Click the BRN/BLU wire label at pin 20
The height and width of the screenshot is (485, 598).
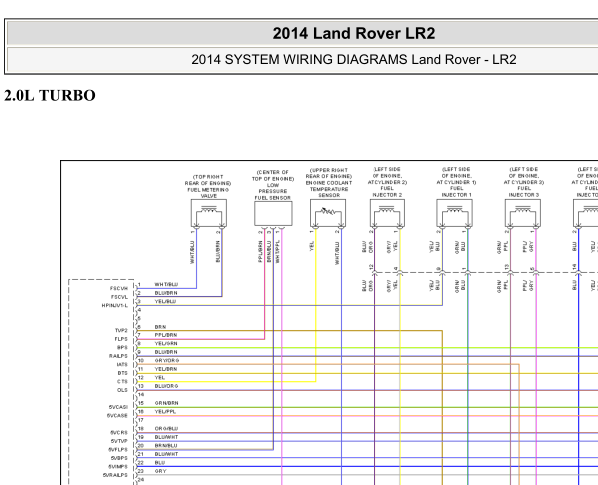(166, 445)
